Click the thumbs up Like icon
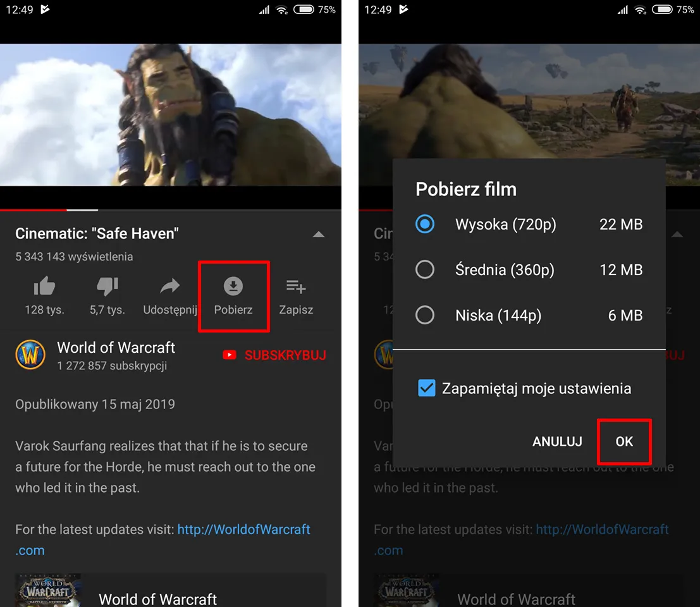Screen dimensions: 700x607 click(44, 286)
